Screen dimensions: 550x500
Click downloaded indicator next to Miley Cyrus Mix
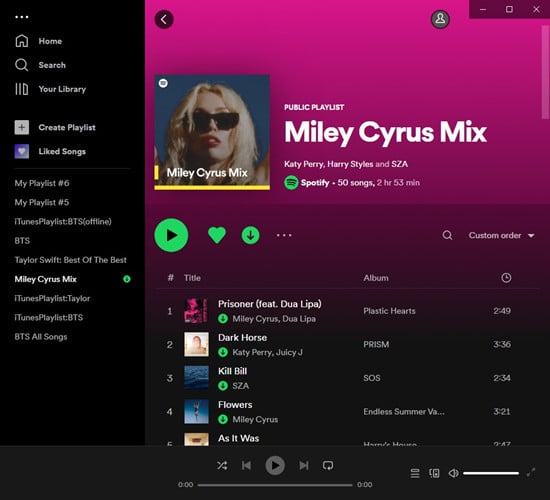(x=127, y=279)
